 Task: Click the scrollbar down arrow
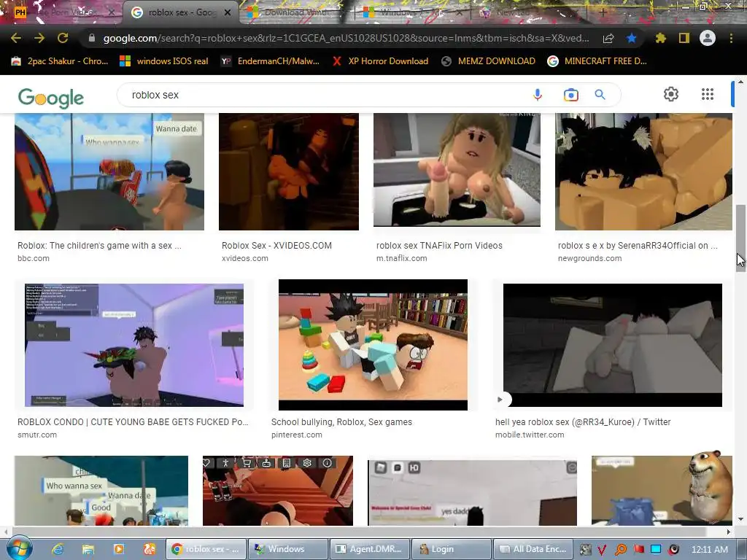pos(740,519)
